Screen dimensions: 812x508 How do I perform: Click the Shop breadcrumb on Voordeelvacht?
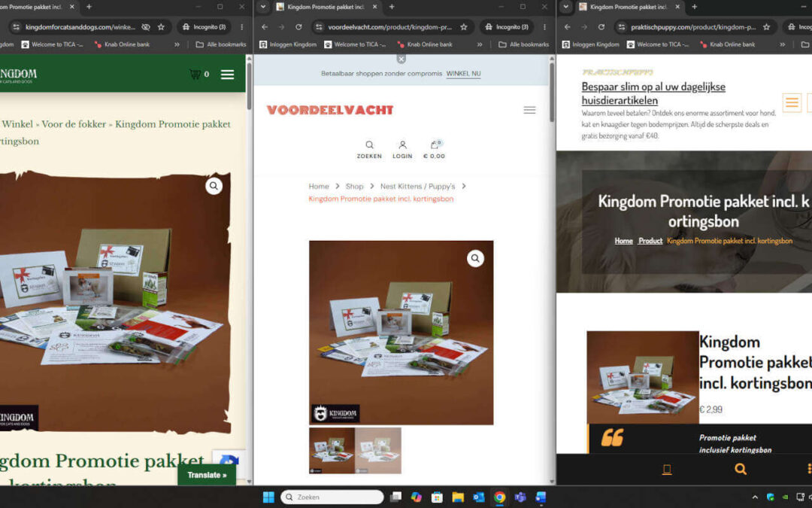pos(355,186)
